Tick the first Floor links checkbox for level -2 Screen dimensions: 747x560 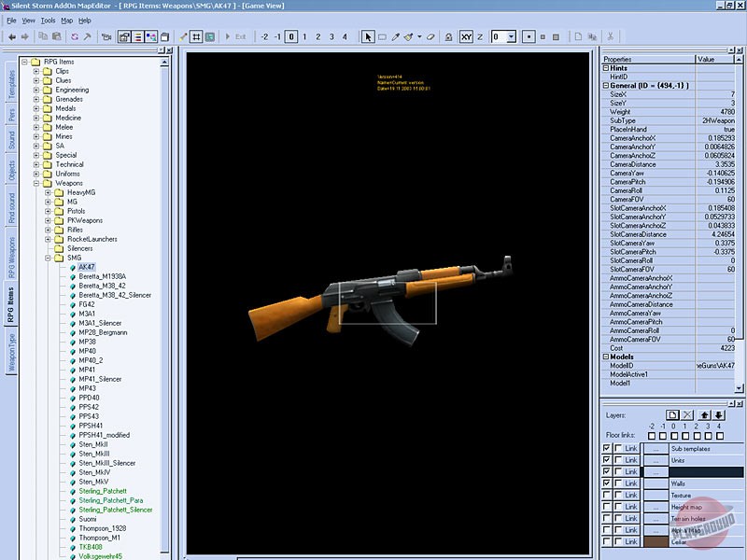click(651, 435)
